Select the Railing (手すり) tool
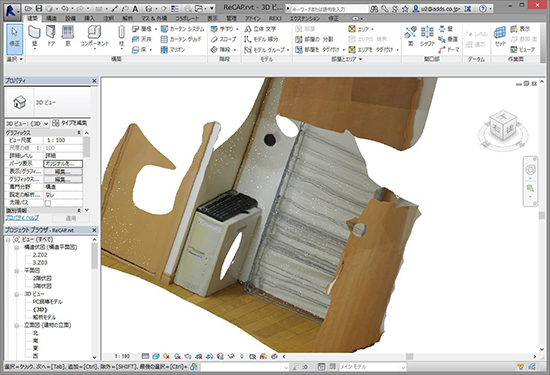This screenshot has height=375, width=550. pos(224,29)
